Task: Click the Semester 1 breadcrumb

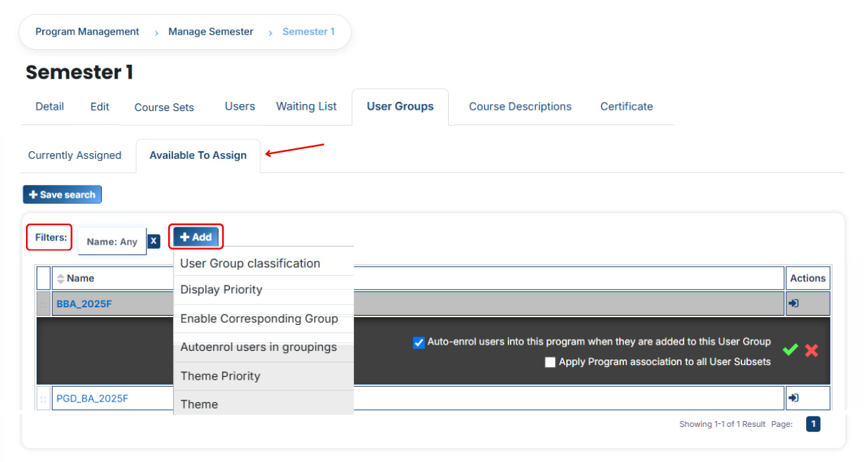Action: tap(309, 32)
